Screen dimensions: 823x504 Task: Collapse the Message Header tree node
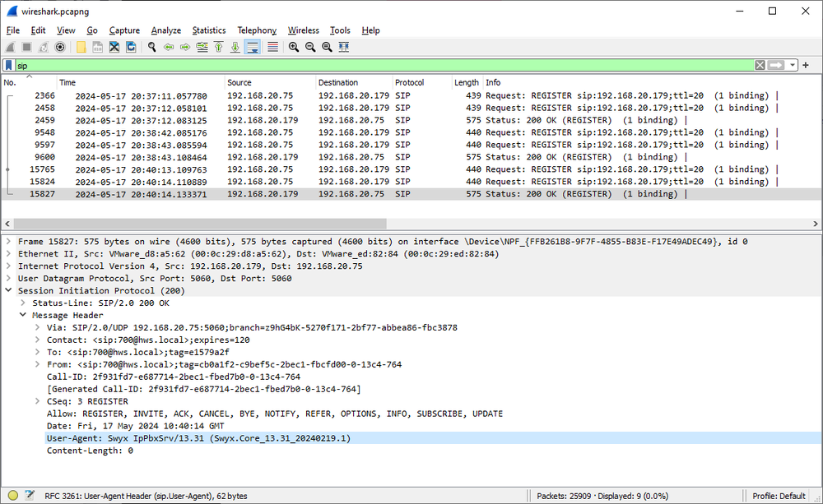click(x=24, y=316)
